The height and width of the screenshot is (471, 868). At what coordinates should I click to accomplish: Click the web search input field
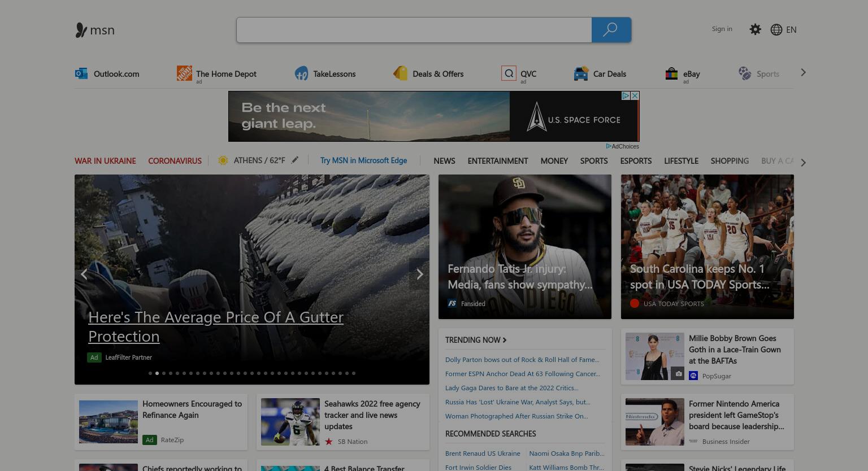[414, 30]
